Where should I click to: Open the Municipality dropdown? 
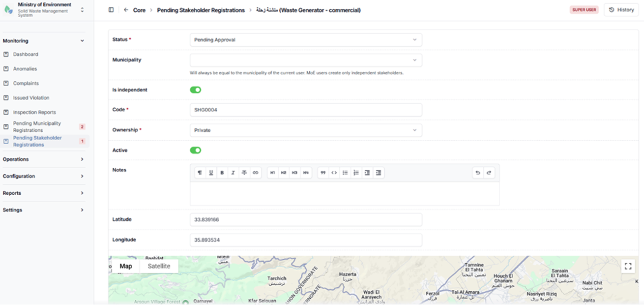[306, 60]
